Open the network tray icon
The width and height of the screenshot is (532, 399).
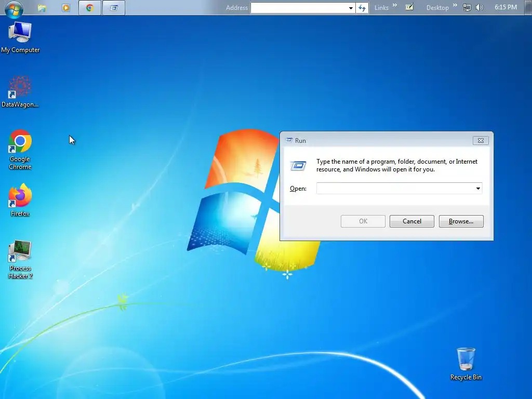[x=467, y=7]
